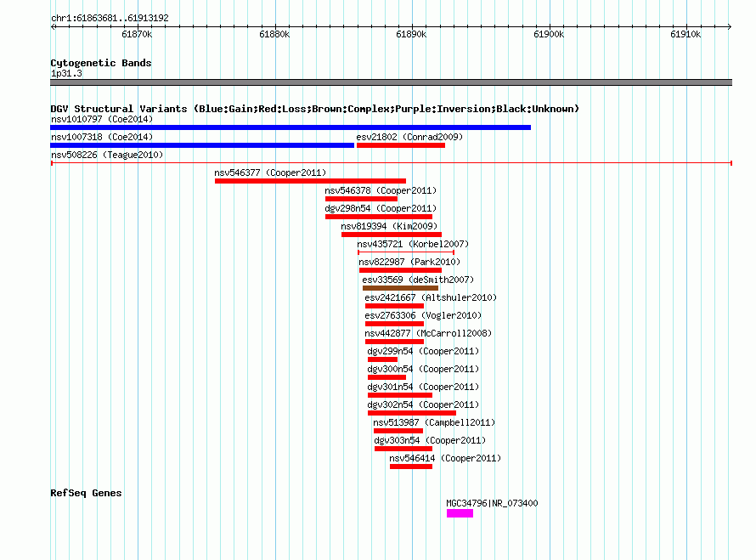
Task: Open the nsv508226 (Teague2010) variant label
Action: tap(107, 155)
